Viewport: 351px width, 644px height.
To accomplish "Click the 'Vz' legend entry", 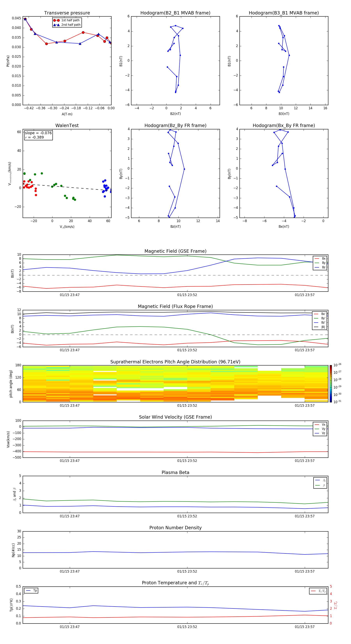I will pos(320,433).
